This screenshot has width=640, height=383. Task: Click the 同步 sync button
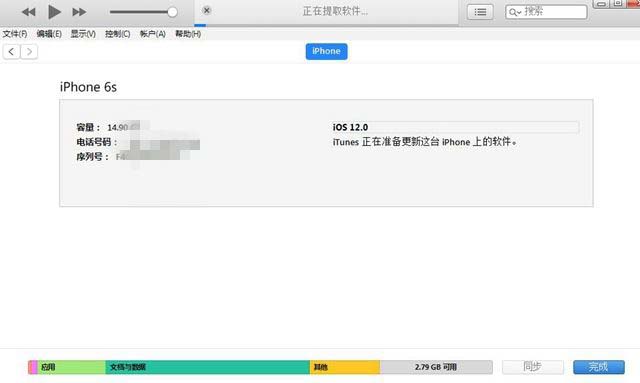533,367
